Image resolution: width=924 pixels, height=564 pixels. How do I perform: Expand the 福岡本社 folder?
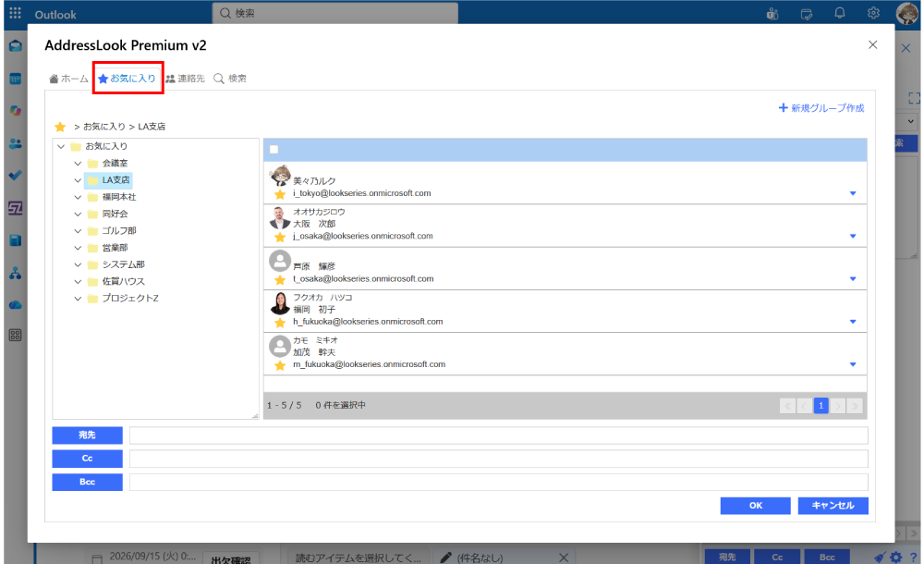(x=78, y=197)
